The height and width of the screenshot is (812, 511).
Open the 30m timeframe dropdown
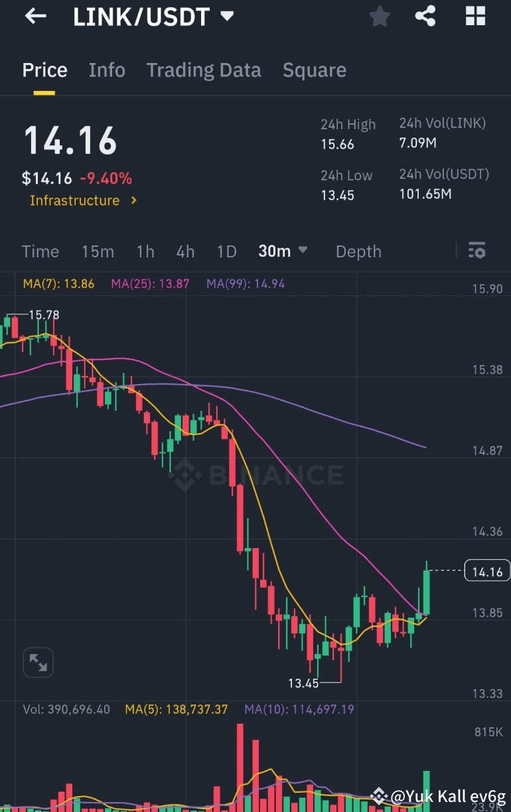(x=283, y=251)
